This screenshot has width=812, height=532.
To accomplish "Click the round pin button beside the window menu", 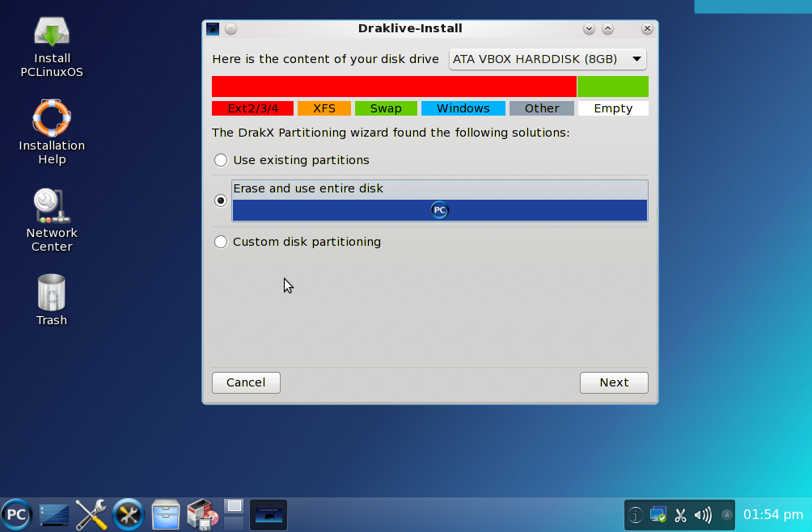I will coord(231,29).
